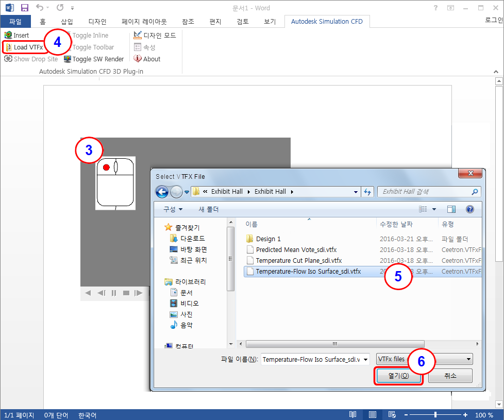Undo the last action in the Quick Access toolbar
Viewport: 504px width, 420px height.
pos(40,7)
